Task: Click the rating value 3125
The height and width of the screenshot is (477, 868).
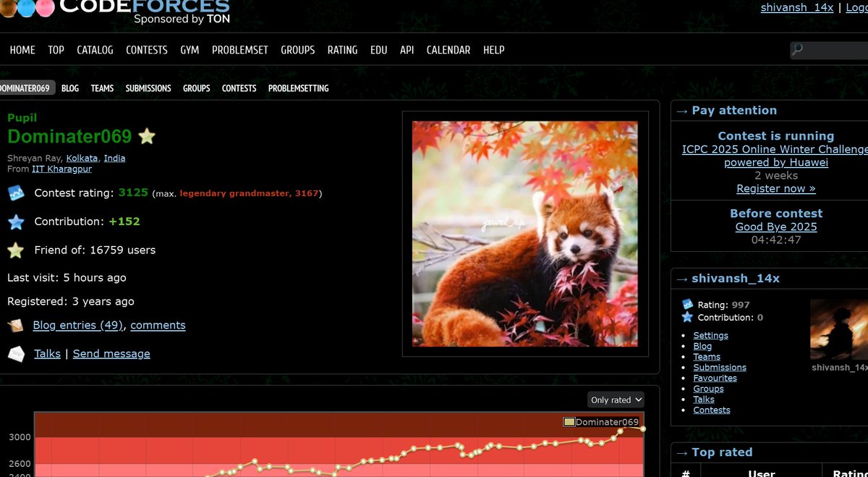Action: [x=133, y=193]
